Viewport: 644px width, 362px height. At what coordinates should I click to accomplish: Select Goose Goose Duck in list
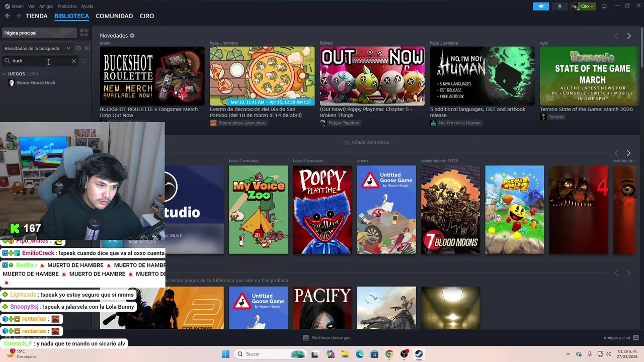click(x=36, y=82)
